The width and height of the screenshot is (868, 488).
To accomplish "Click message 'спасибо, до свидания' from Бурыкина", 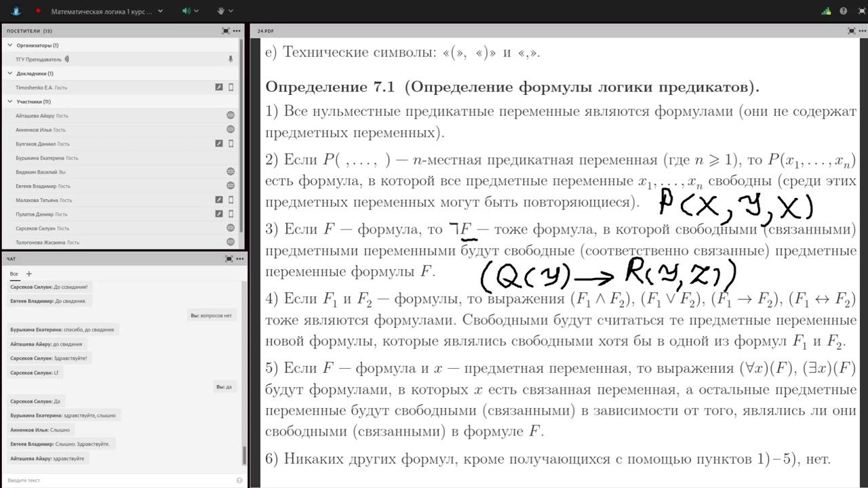I will (x=64, y=329).
